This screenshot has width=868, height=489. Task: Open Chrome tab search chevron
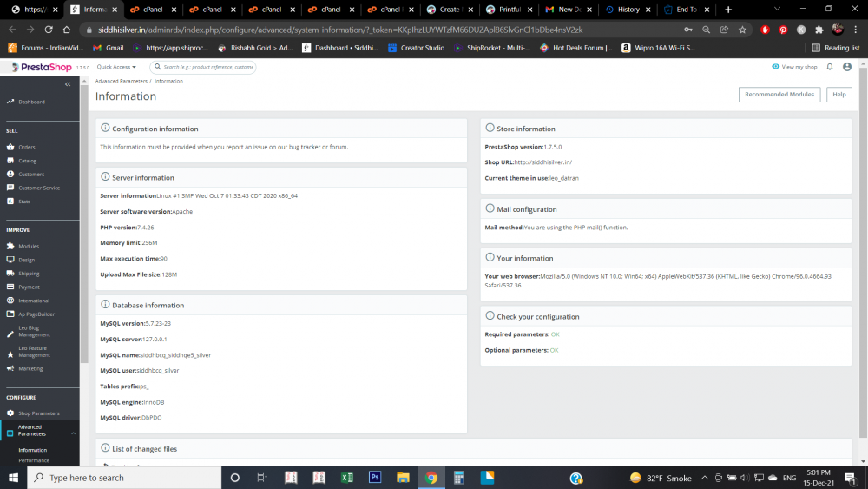tap(777, 10)
